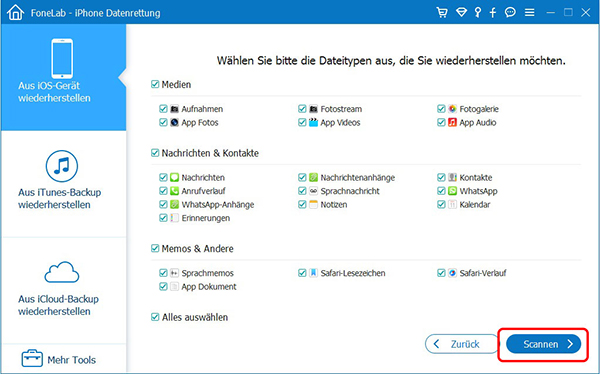Click the chat feedback icon
The image size is (600, 374).
pos(510,13)
